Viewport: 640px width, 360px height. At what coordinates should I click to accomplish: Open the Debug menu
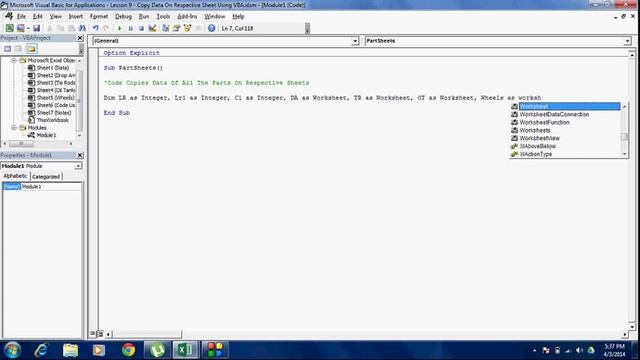click(x=123, y=16)
